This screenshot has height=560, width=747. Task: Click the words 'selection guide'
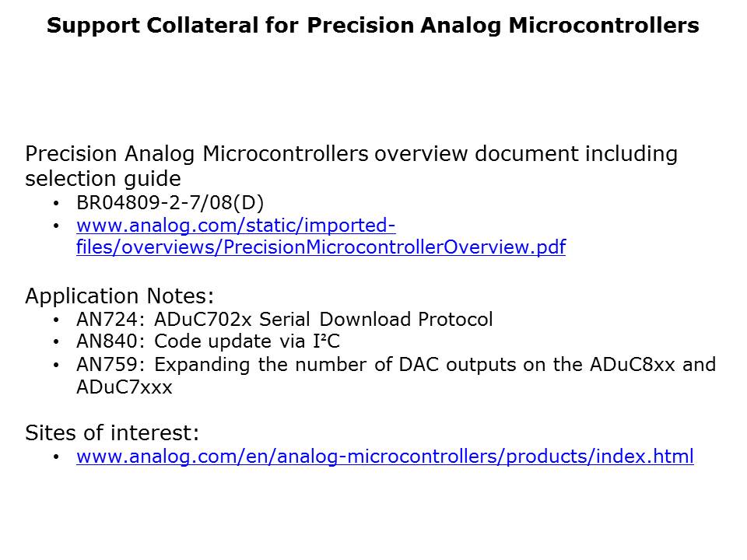[103, 179]
